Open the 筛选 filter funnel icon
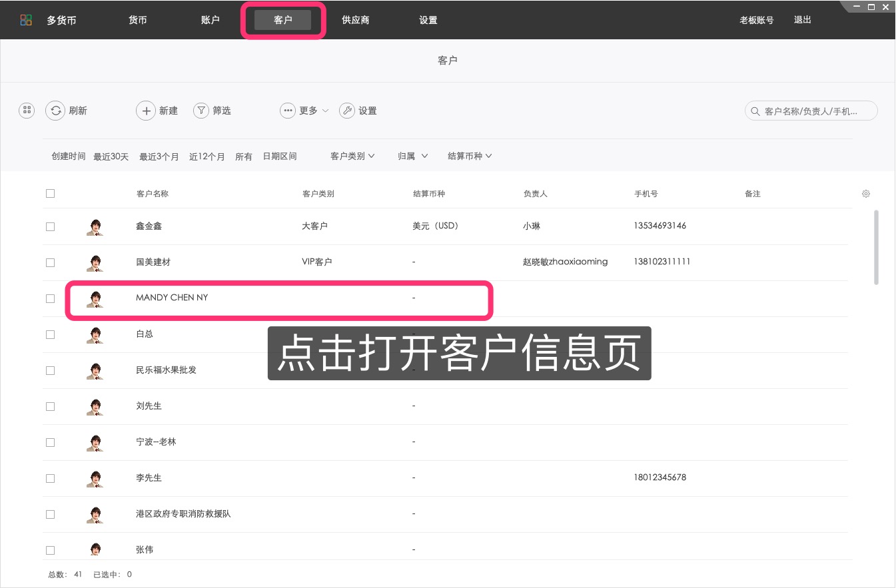The width and height of the screenshot is (896, 588). pyautogui.click(x=201, y=111)
